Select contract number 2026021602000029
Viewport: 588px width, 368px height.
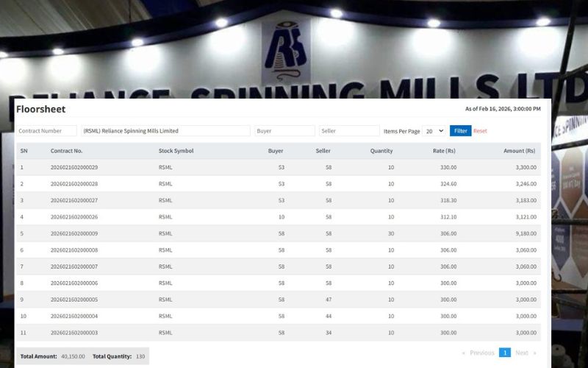point(74,167)
